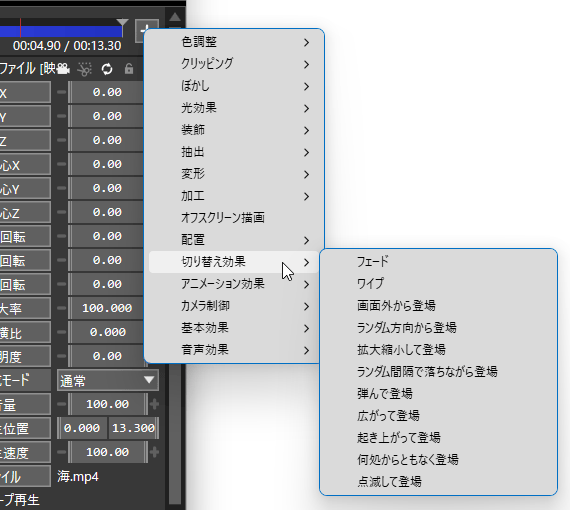Toggle the padlock lock icon

(x=129, y=69)
